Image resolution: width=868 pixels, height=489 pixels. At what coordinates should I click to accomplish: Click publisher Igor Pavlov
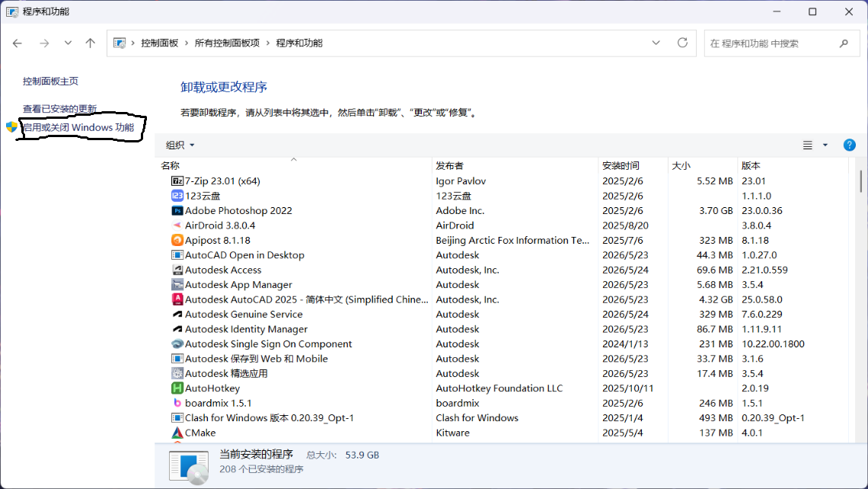click(x=461, y=181)
